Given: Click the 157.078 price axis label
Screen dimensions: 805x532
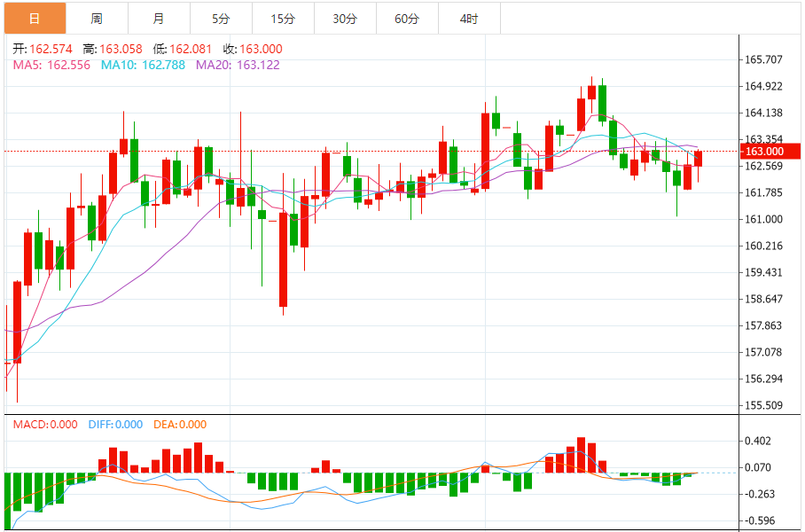Looking at the screenshot, I should [763, 352].
